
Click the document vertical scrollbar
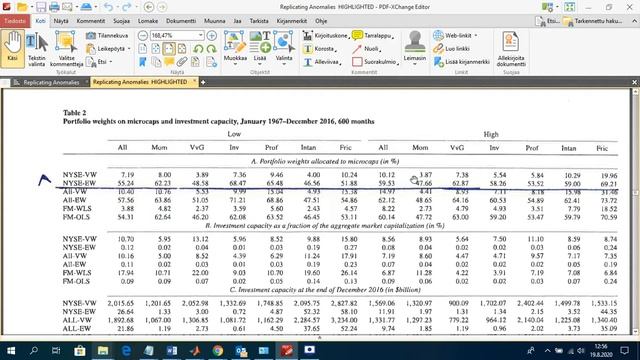pyautogui.click(x=635, y=211)
